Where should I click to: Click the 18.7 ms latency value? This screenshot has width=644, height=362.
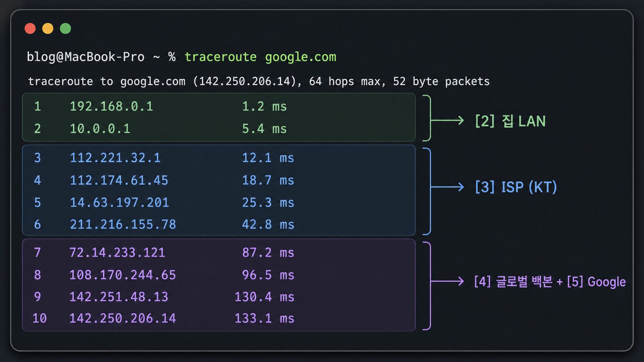coord(268,180)
